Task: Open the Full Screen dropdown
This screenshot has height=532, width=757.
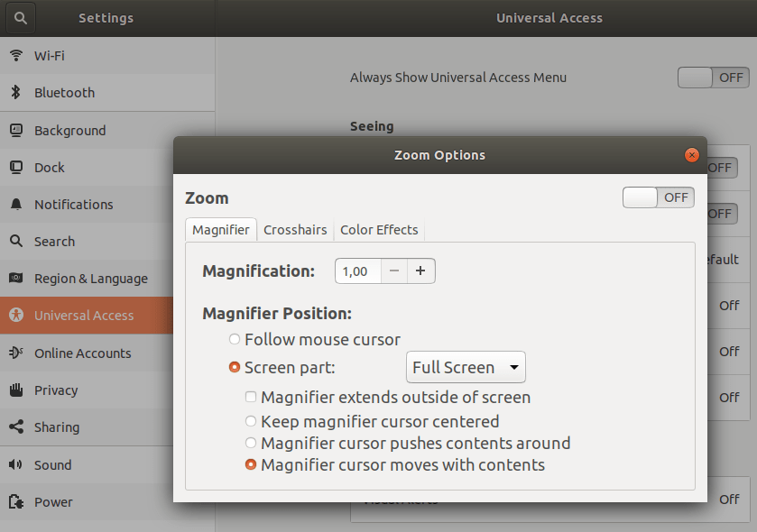Action: (465, 368)
